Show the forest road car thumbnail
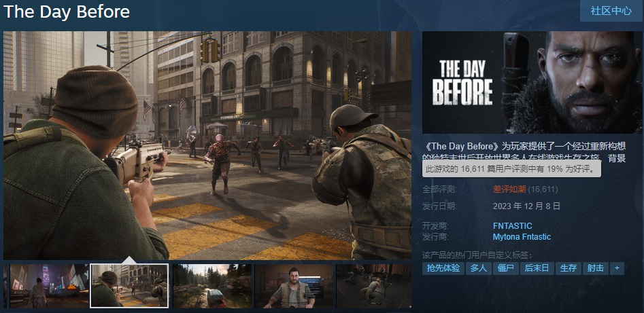Image resolution: width=644 pixels, height=313 pixels. click(x=211, y=286)
